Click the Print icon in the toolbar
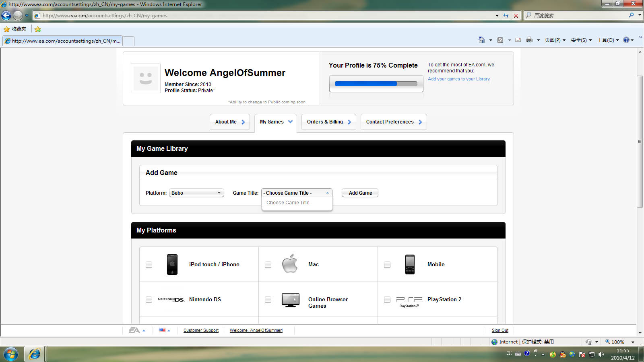The width and height of the screenshot is (644, 362). pos(529,40)
